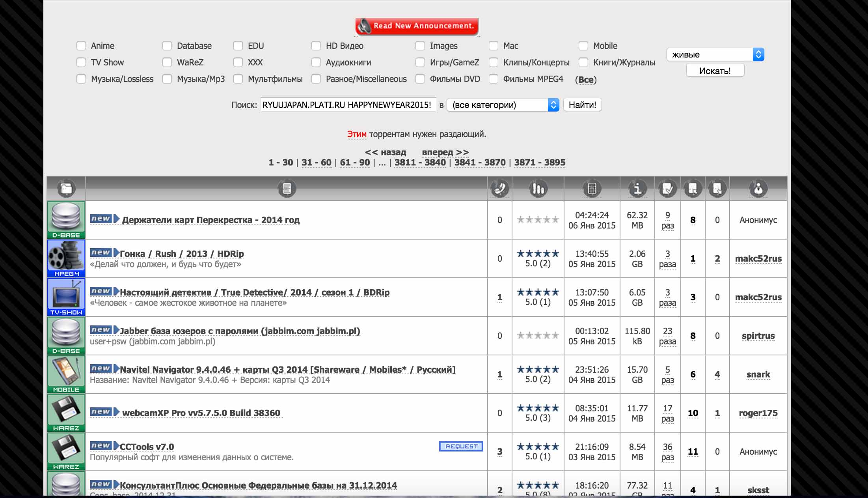Check the XXX category filter
Image resolution: width=868 pixels, height=498 pixels.
(x=238, y=62)
